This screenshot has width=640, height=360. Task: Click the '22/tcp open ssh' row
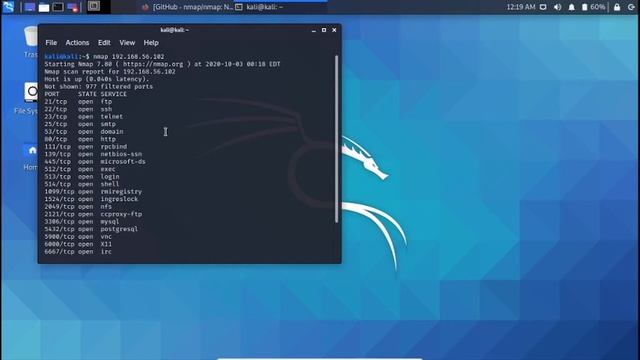tap(78, 109)
